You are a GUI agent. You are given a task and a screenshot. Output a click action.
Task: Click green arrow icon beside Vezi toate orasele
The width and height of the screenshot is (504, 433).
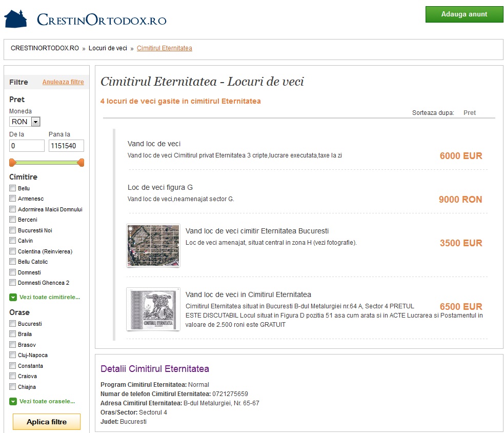click(x=13, y=401)
